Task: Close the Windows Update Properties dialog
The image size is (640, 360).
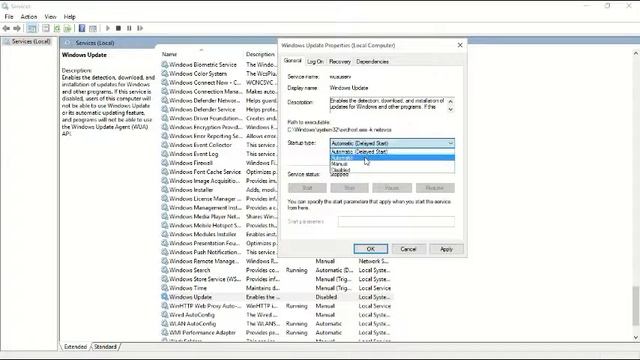Action: click(460, 45)
